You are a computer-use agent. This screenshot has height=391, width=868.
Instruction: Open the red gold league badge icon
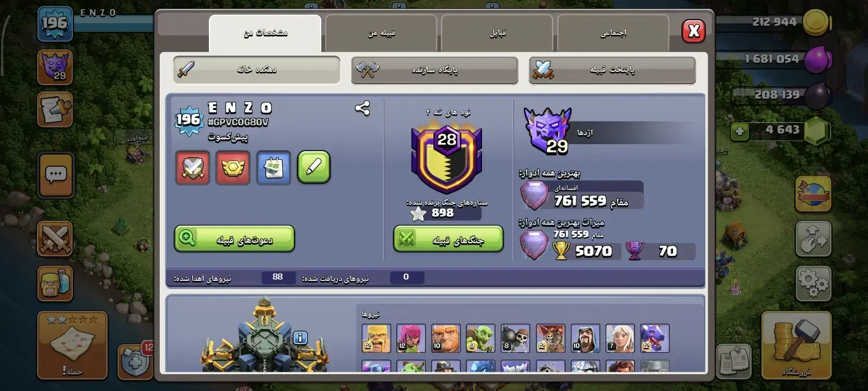pyautogui.click(x=233, y=168)
